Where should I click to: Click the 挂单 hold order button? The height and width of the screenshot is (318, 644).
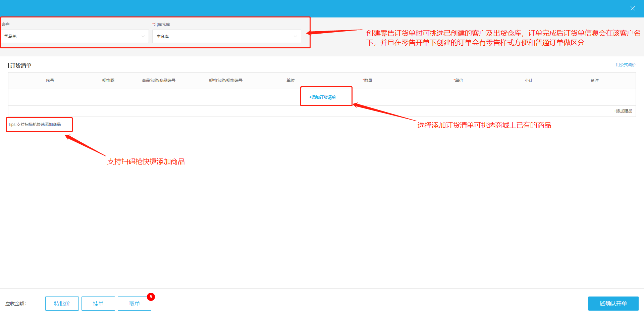pyautogui.click(x=98, y=304)
